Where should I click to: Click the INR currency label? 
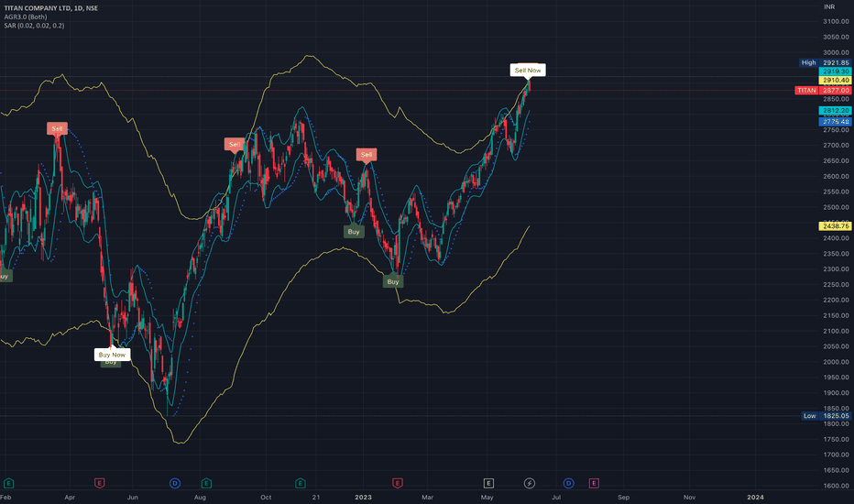pos(829,6)
